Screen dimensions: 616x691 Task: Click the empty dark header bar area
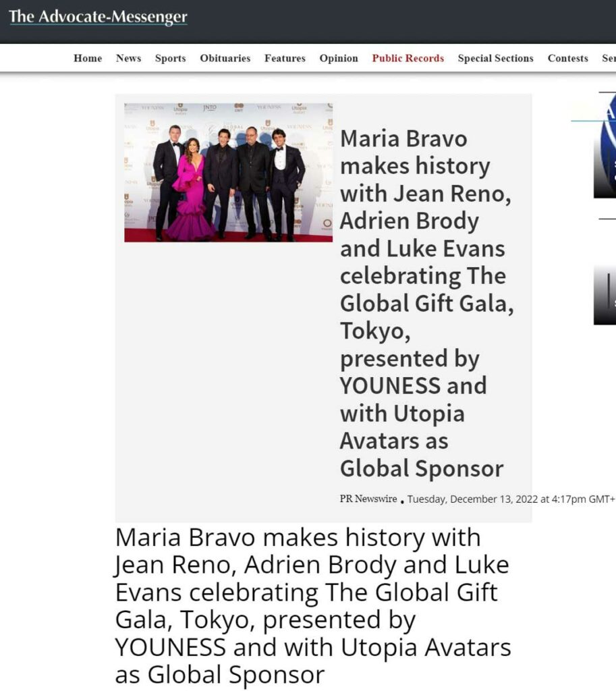point(405,20)
